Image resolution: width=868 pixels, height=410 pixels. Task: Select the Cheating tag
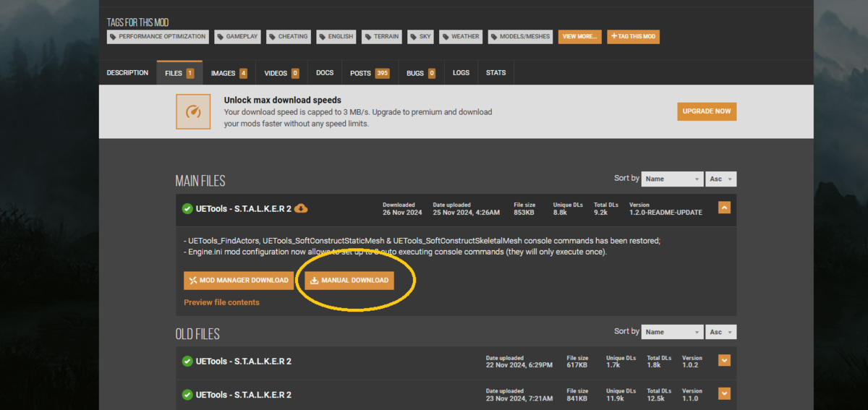coord(289,36)
